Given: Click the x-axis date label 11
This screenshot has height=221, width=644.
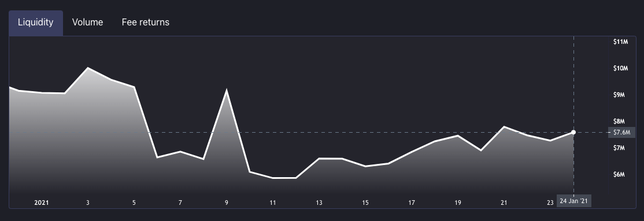Looking at the screenshot, I should (273, 203).
